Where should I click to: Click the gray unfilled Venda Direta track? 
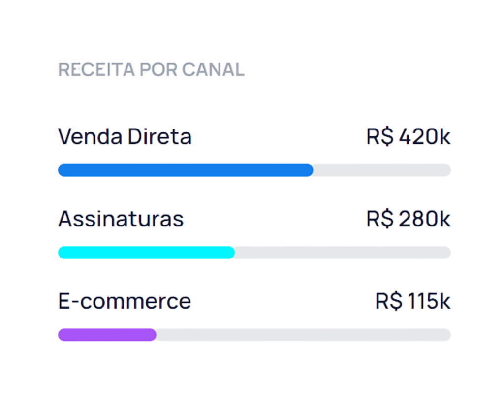point(381,170)
